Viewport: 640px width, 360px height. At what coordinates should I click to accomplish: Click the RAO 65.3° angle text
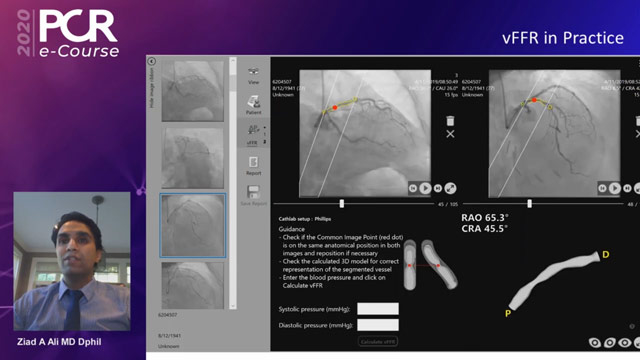click(x=485, y=218)
